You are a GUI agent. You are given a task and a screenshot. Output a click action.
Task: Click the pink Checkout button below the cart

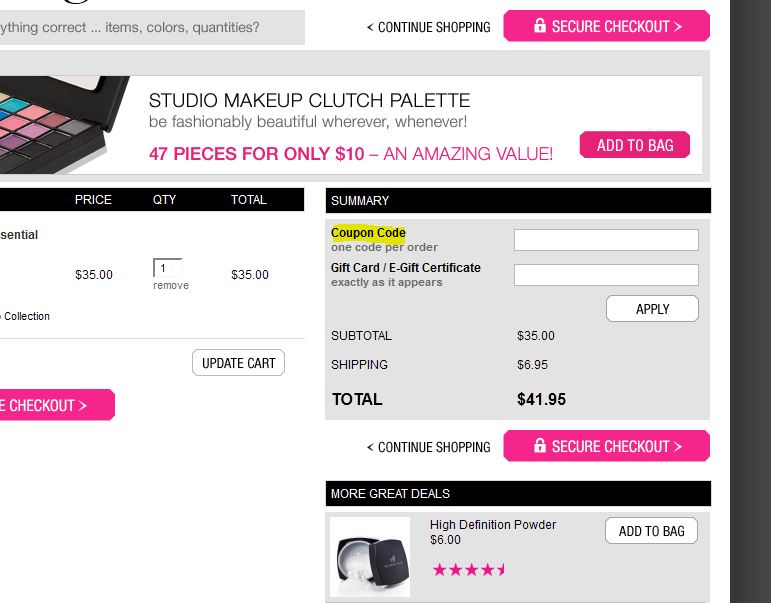tap(57, 405)
